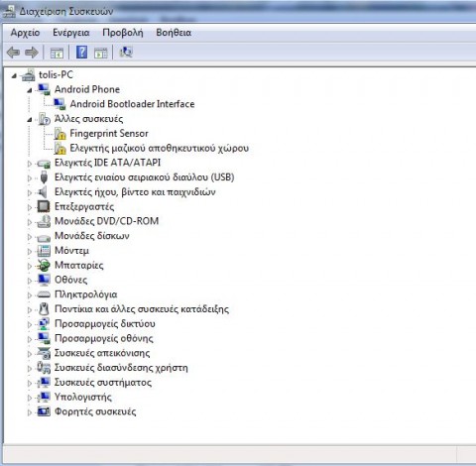Collapse the tolis-PC root node
Image resolution: width=476 pixels, height=466 pixels.
pos(14,76)
